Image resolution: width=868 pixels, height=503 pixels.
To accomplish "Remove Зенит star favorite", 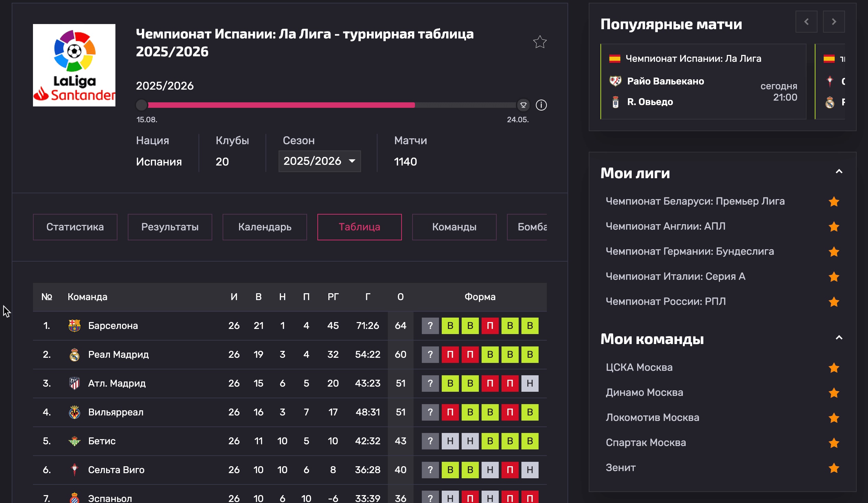I will [834, 468].
